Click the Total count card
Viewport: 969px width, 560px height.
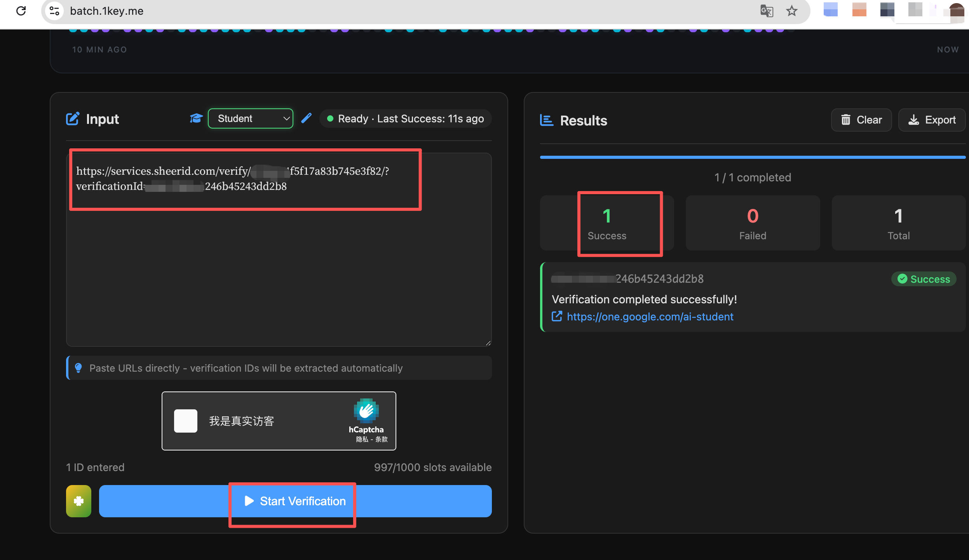pos(899,223)
